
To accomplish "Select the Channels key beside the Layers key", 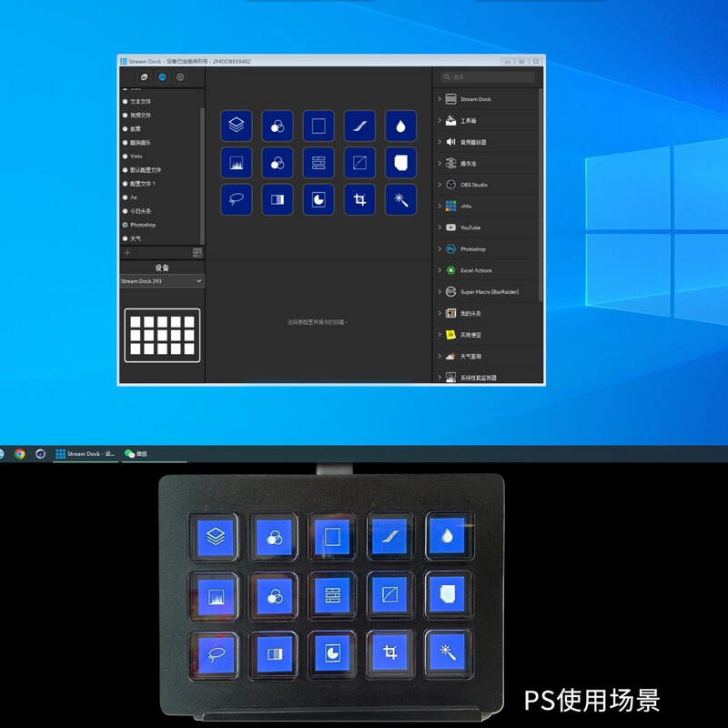I will click(x=278, y=126).
